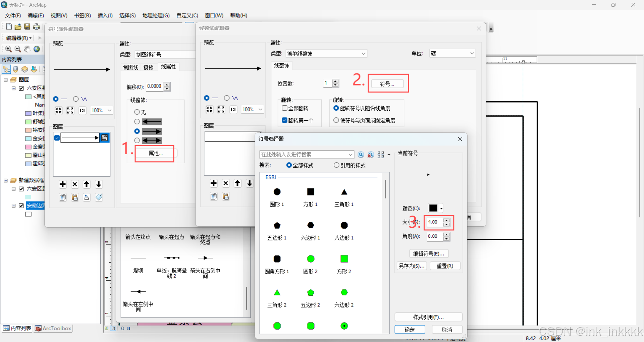Click the 属性... button
Viewport: 644px width, 342px height.
coord(156,153)
